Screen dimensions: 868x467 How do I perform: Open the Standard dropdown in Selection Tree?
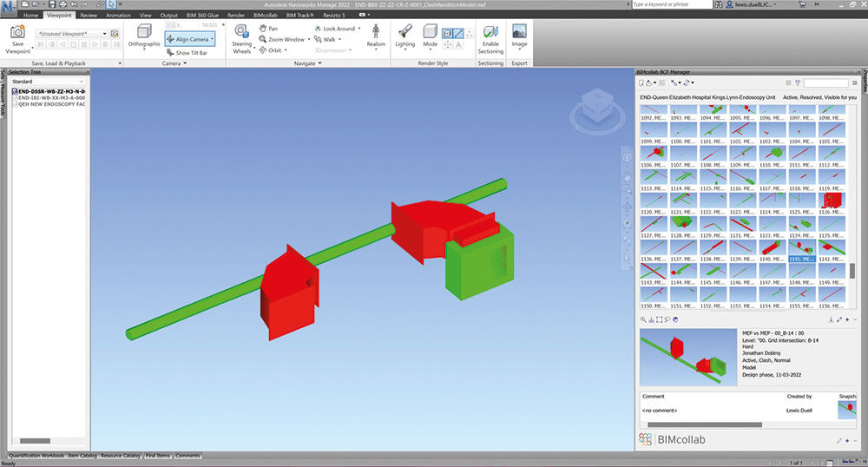(48, 81)
